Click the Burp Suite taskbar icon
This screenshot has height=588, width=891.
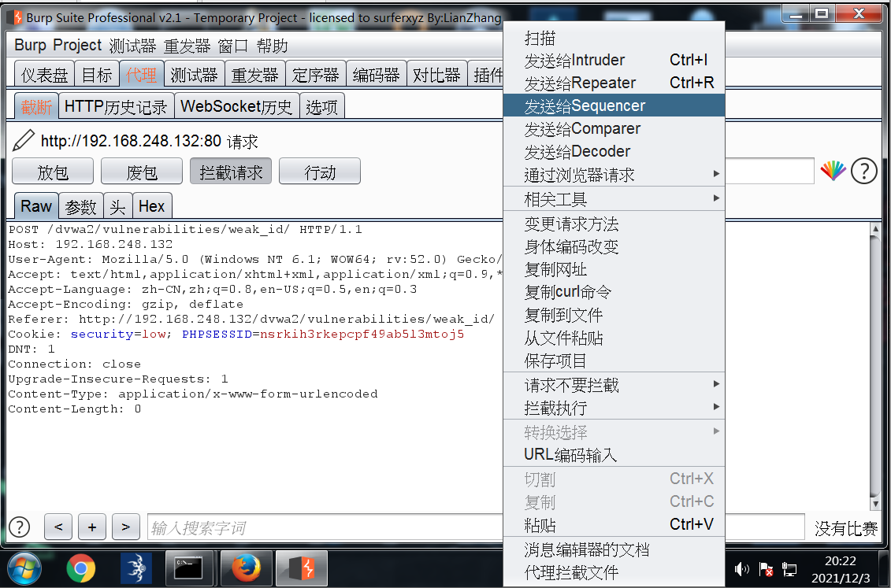[302, 568]
